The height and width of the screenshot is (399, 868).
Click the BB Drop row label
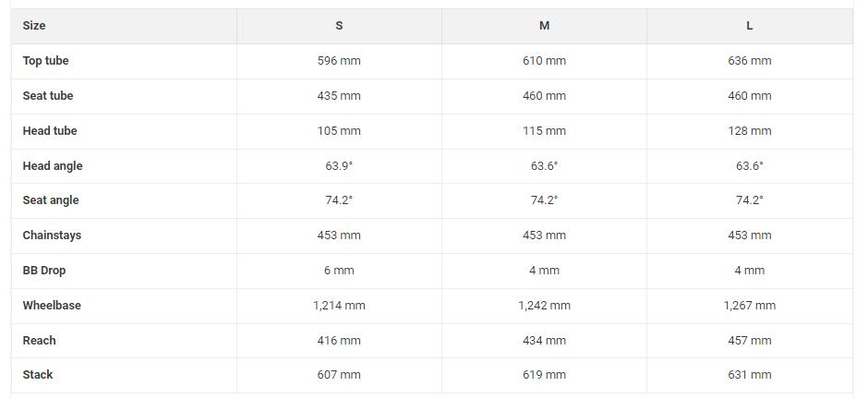(x=44, y=271)
